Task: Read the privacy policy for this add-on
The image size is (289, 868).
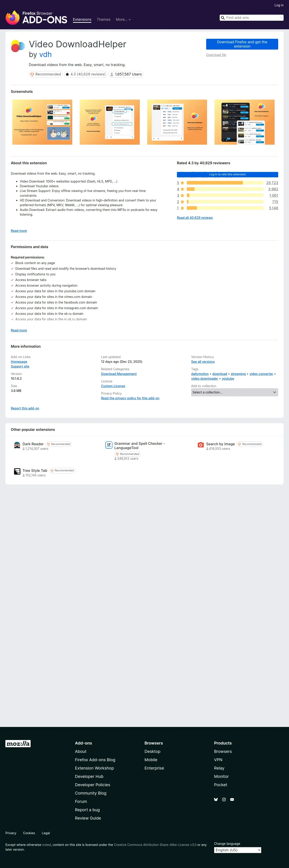Action: click(x=130, y=398)
